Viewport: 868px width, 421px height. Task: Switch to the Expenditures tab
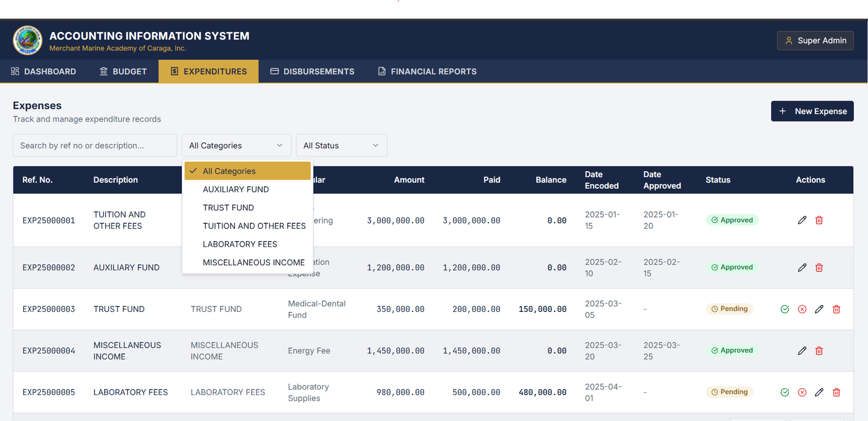(209, 71)
